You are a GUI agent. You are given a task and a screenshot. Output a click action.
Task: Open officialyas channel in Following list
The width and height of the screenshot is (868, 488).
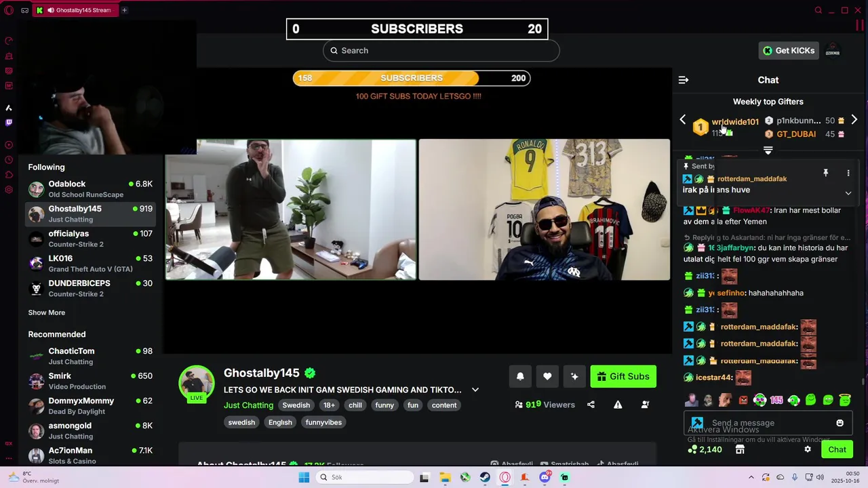[x=91, y=239]
